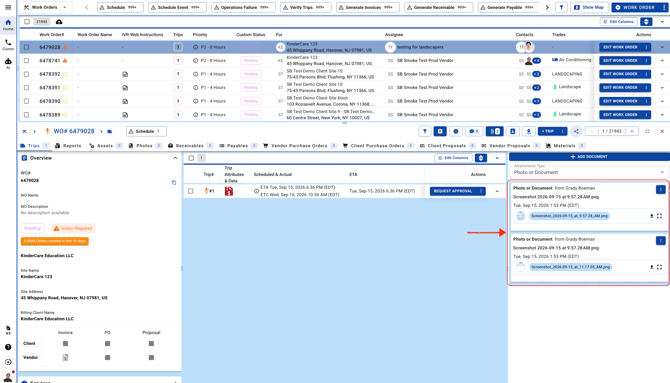Switch to the Receivables tab
The image size is (670, 383).
point(190,146)
